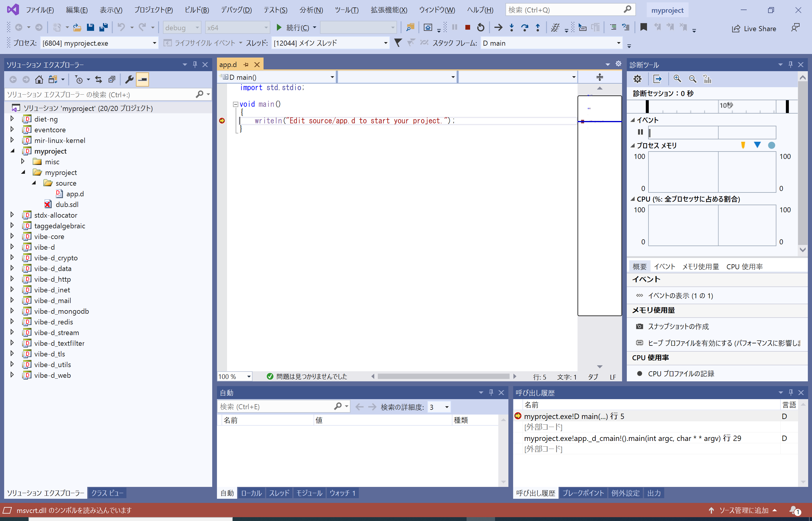Click the Save icon in the toolbar
The height and width of the screenshot is (521, 812).
click(x=91, y=27)
